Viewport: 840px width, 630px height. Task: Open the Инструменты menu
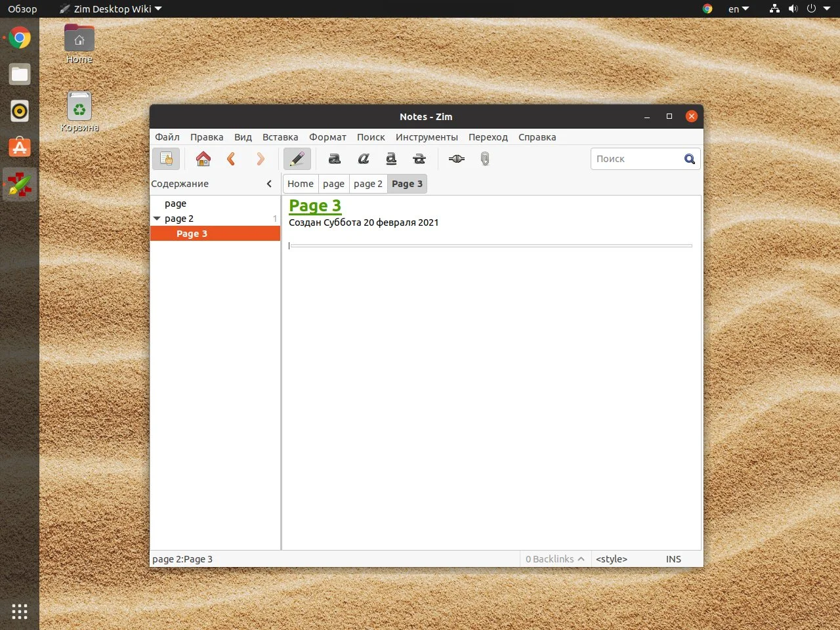427,137
